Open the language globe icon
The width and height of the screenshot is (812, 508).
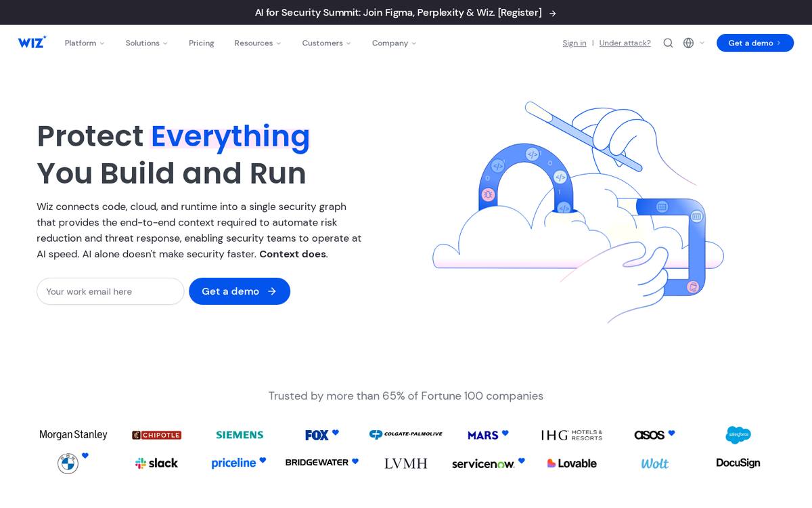(x=688, y=43)
